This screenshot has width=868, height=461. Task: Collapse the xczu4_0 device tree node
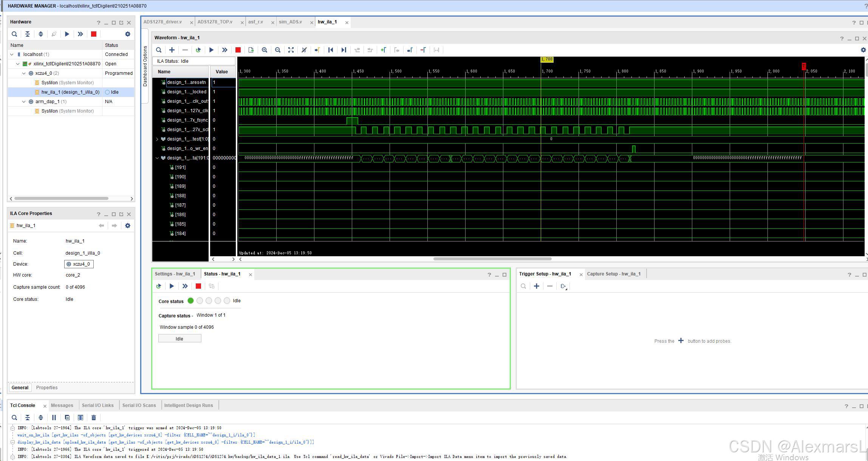coord(24,73)
